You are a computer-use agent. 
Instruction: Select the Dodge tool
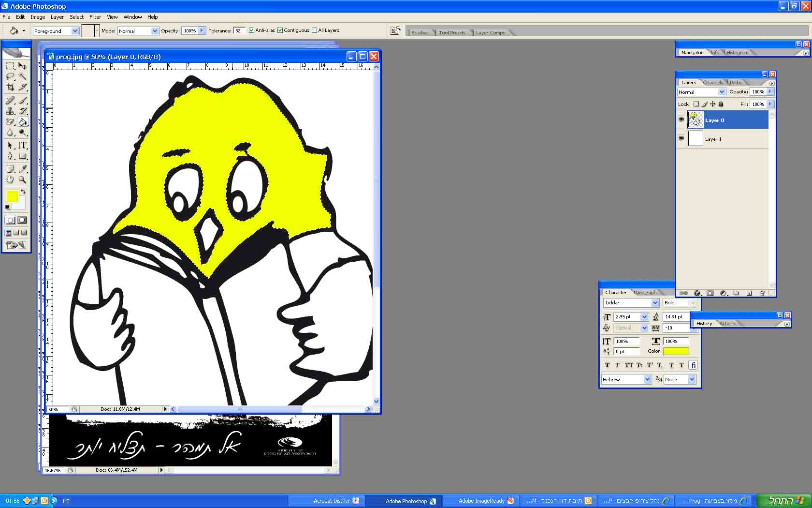click(23, 132)
